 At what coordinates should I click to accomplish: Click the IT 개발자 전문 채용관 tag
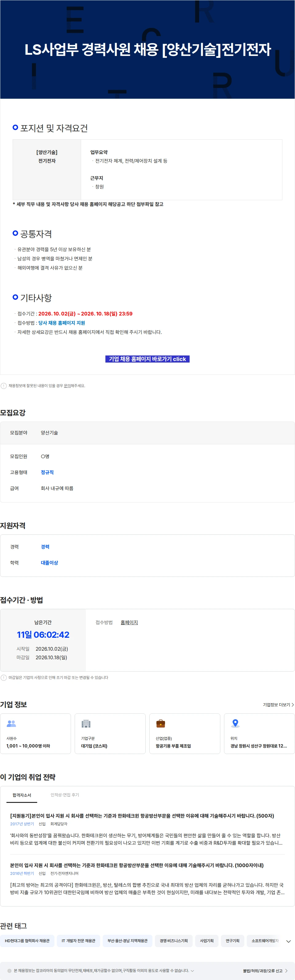point(78,941)
